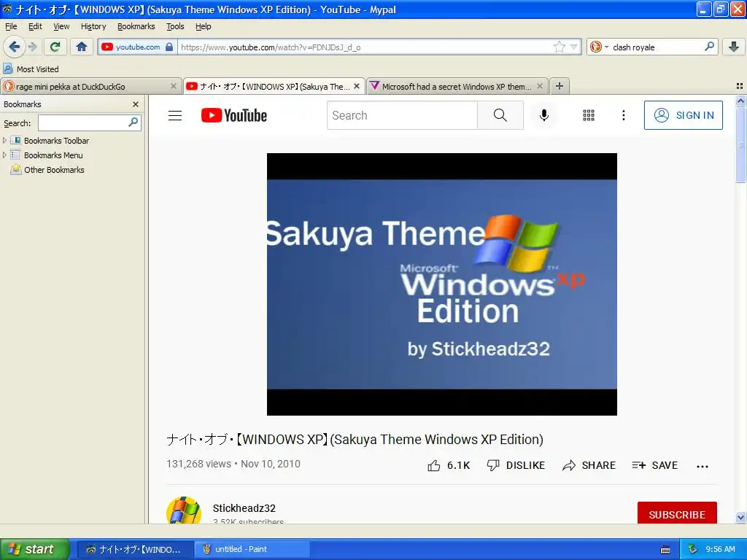Go back with the browser Back arrow
The image size is (747, 560).
14,47
